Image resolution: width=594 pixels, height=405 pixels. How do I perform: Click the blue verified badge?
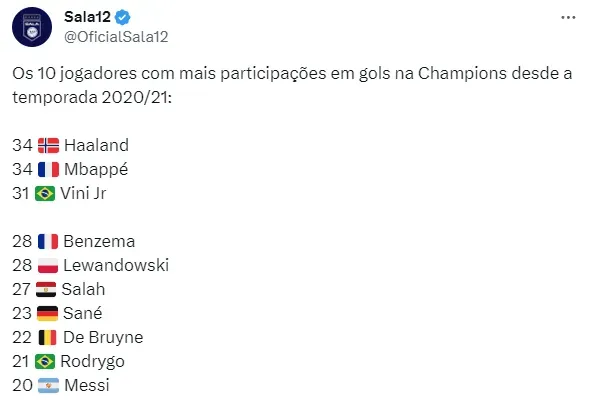coord(122,17)
